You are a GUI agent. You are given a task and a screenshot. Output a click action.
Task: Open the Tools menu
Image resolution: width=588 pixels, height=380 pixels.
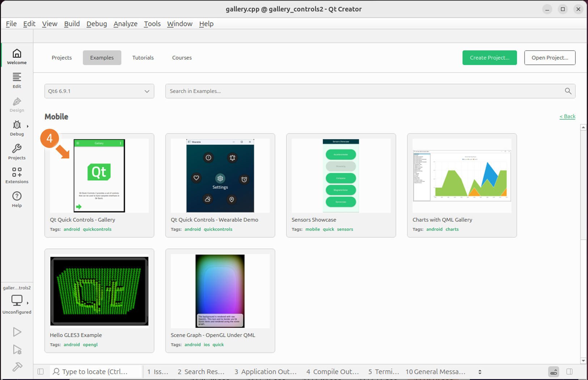pyautogui.click(x=152, y=24)
